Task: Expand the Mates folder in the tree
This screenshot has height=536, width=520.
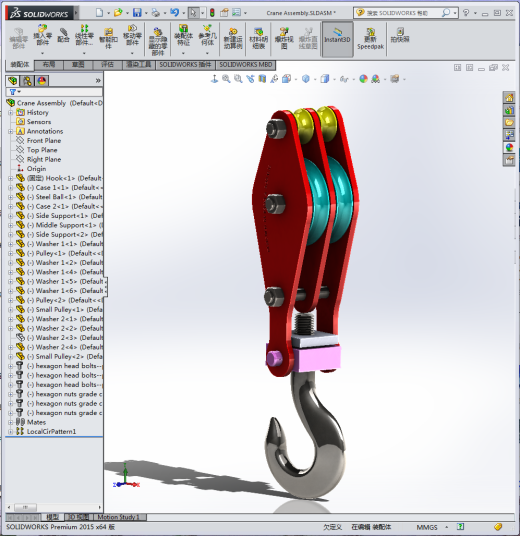Action: (10, 422)
